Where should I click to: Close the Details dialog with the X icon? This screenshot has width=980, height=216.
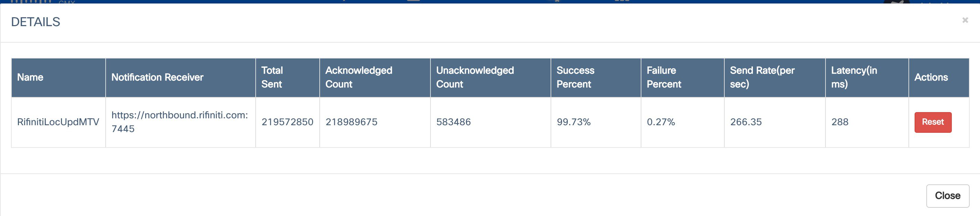[965, 20]
